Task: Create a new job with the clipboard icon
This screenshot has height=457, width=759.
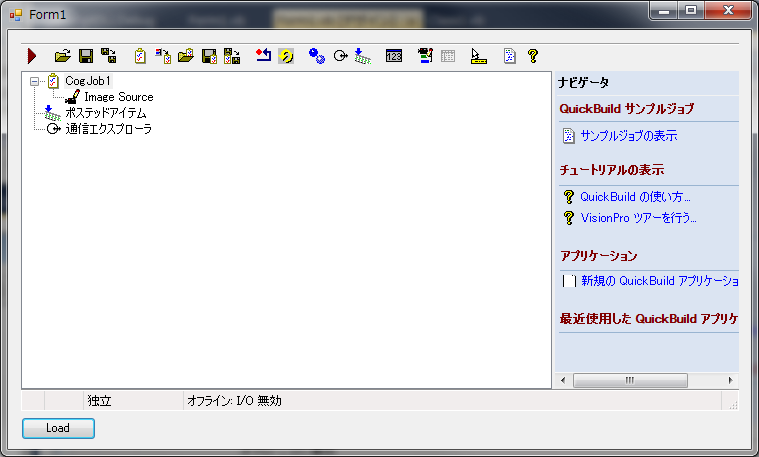Action: [140, 56]
